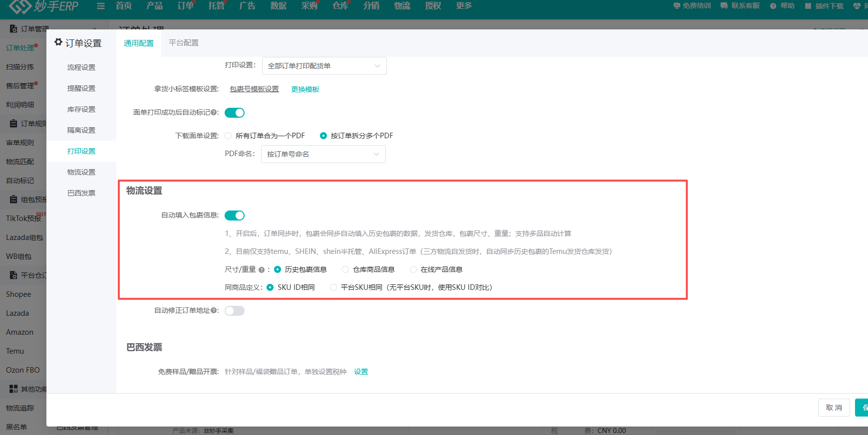The image size is (868, 435).
Task: Click the 妙手ERP logo
Action: (x=44, y=6)
